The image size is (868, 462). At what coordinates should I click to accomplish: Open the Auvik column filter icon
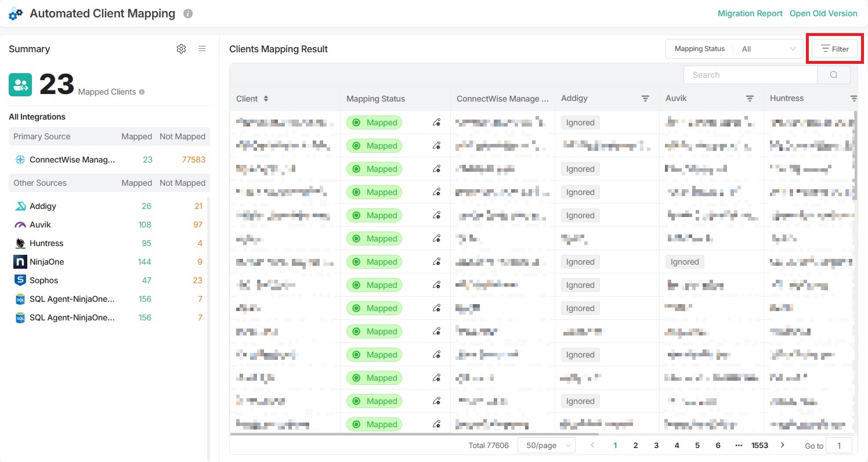point(750,99)
